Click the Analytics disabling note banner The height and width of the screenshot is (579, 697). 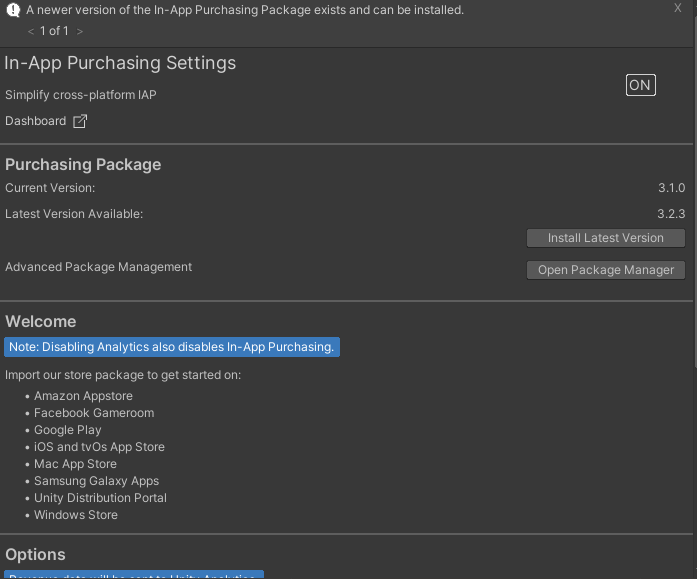172,347
